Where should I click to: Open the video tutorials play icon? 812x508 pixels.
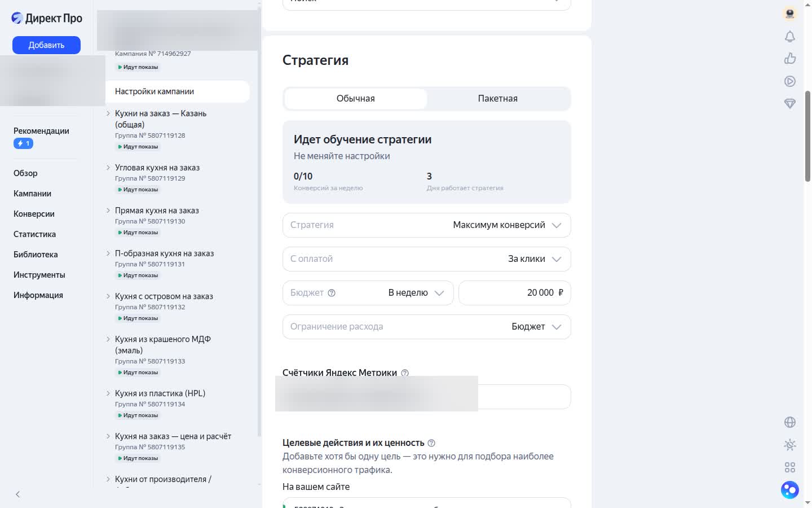point(790,81)
